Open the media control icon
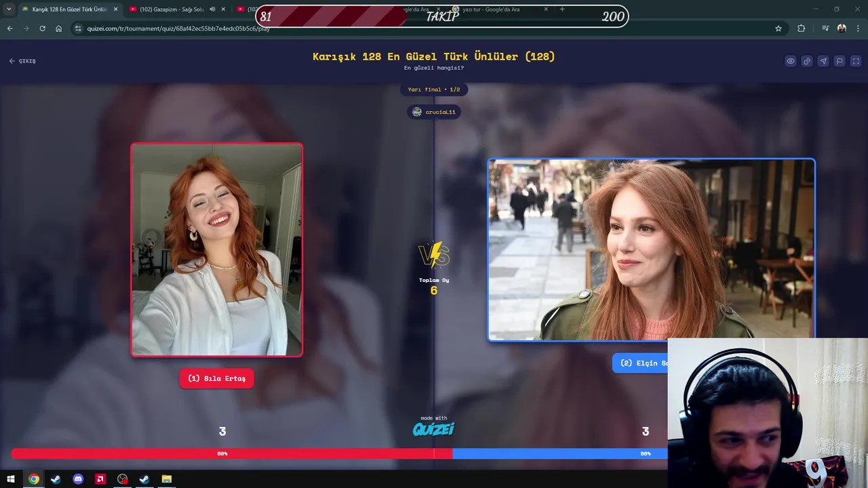 (825, 28)
